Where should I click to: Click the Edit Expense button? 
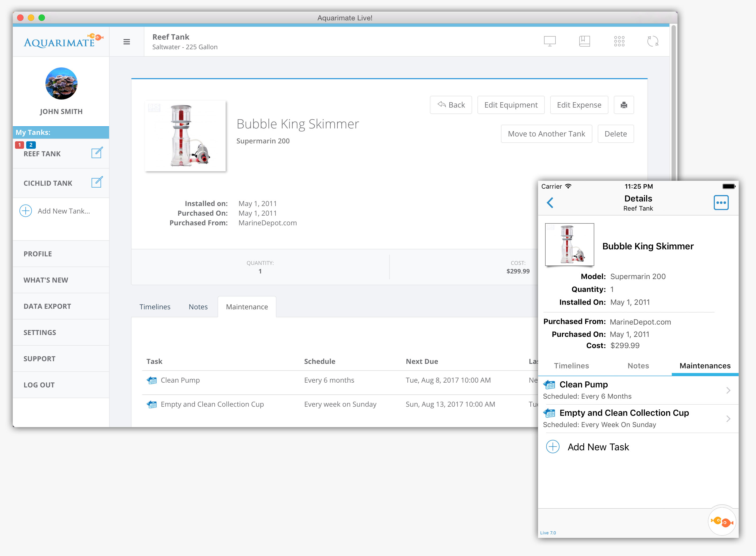(579, 105)
